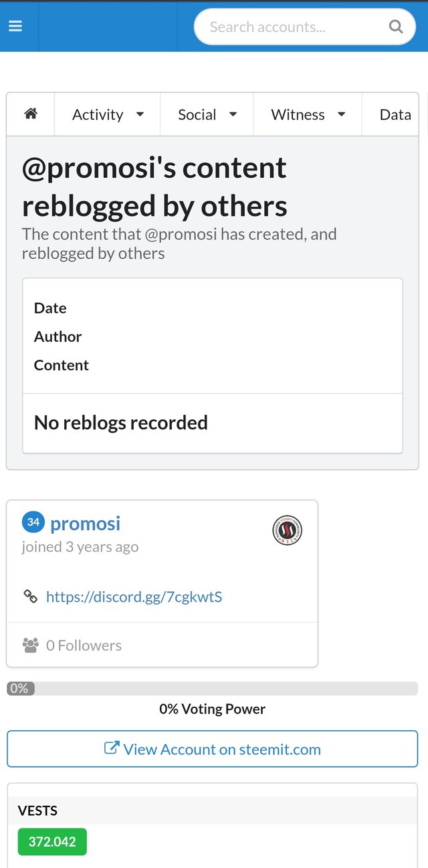Open the hamburger menu
Image resolution: width=428 pixels, height=868 pixels.
click(15, 26)
